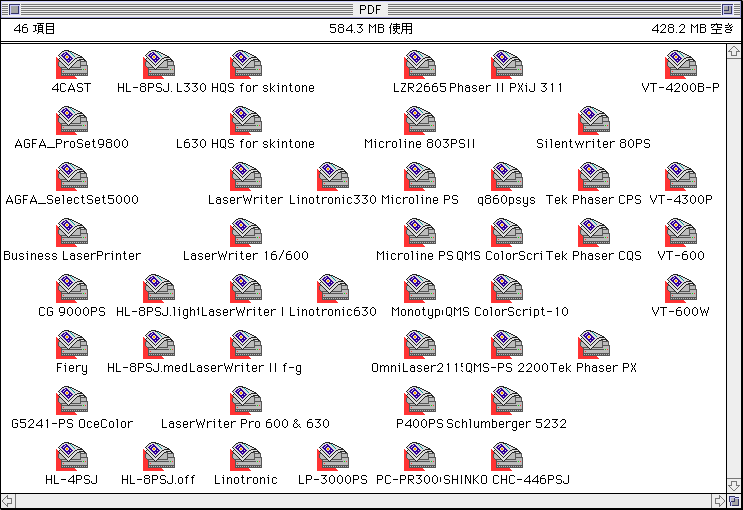Click the PDF window close box
The image size is (743, 510).
[14, 9]
